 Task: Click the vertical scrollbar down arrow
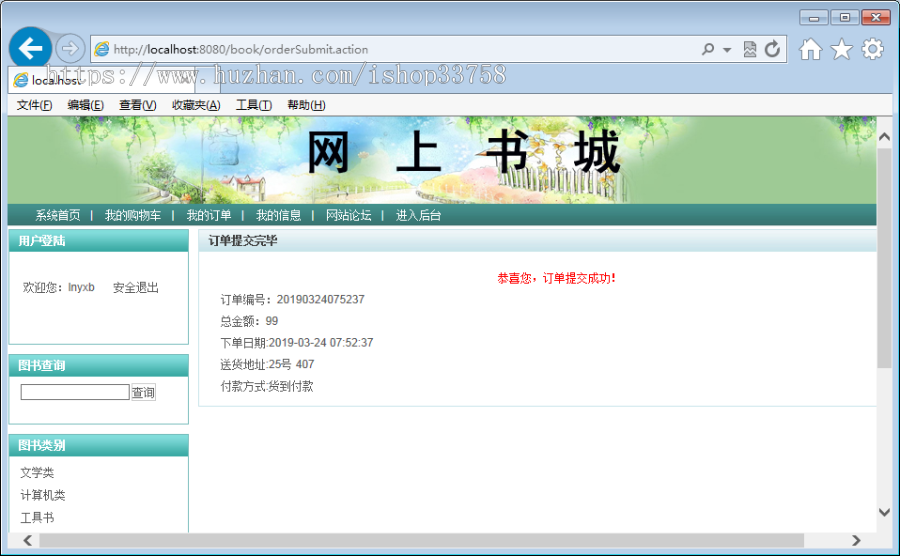coord(884,512)
